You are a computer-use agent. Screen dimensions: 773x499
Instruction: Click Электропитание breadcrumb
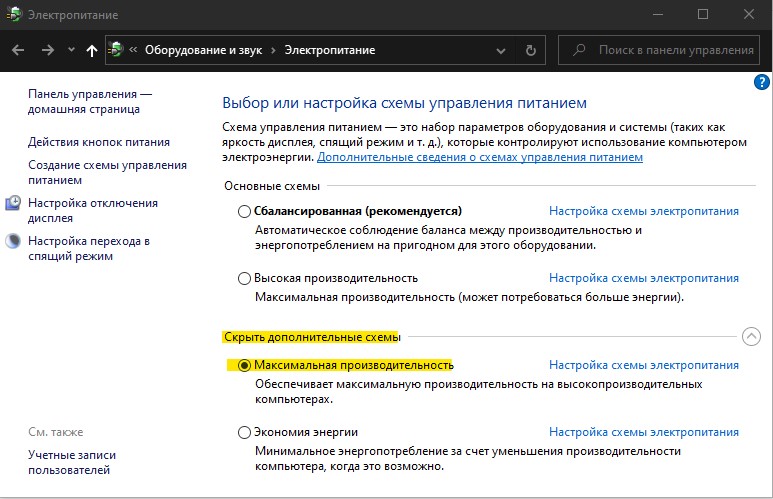[330, 50]
